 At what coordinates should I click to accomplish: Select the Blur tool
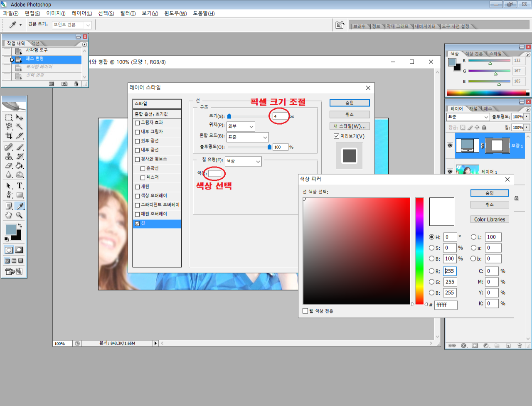9,175
